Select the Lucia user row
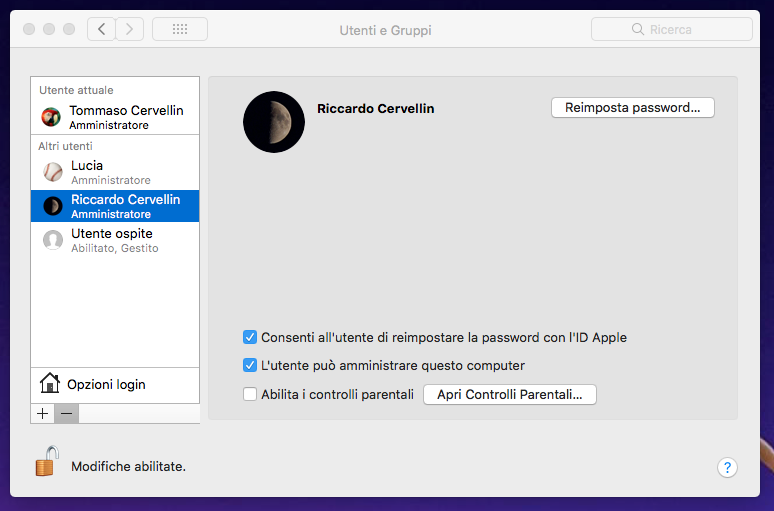The height and width of the screenshot is (511, 774). click(115, 172)
